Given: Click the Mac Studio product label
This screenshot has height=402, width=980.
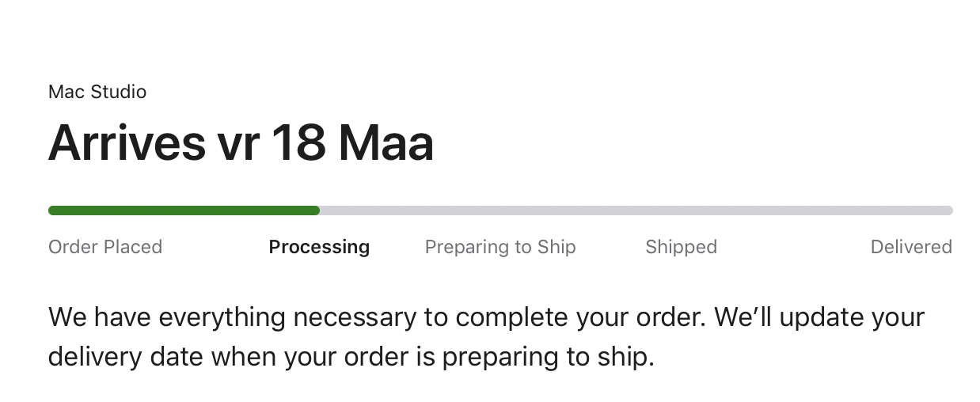Looking at the screenshot, I should click(97, 92).
